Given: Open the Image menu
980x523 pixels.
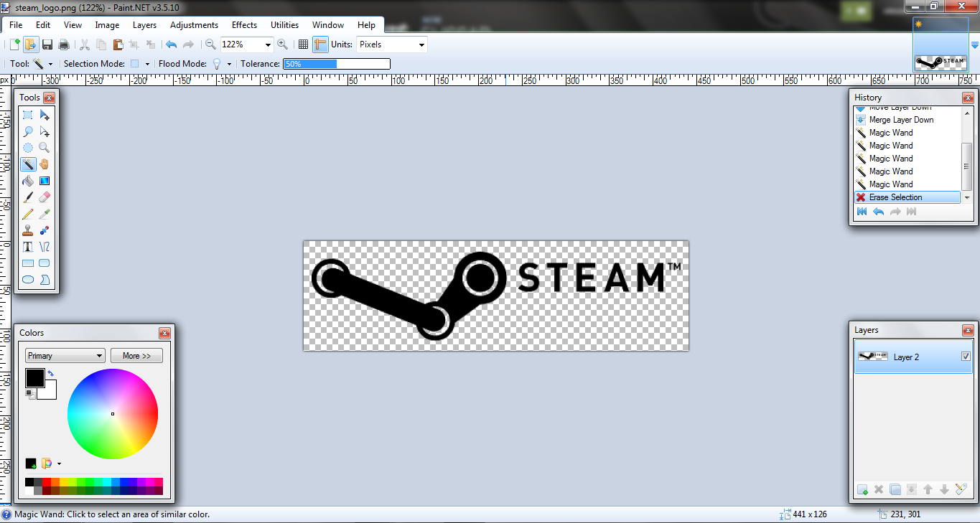Looking at the screenshot, I should pos(107,25).
